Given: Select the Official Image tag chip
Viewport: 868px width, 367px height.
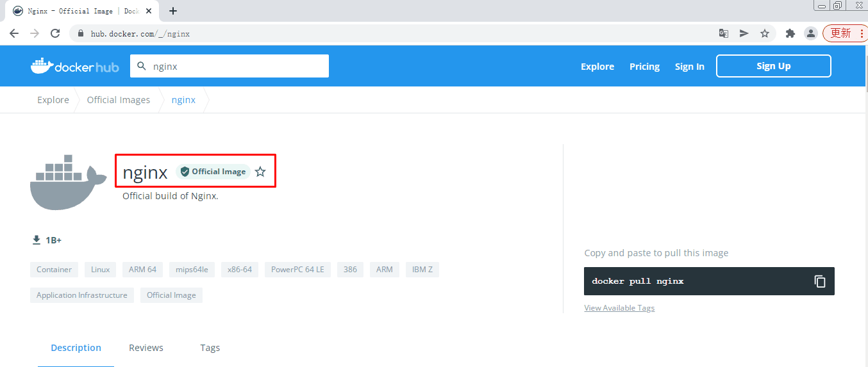Looking at the screenshot, I should pyautogui.click(x=171, y=295).
